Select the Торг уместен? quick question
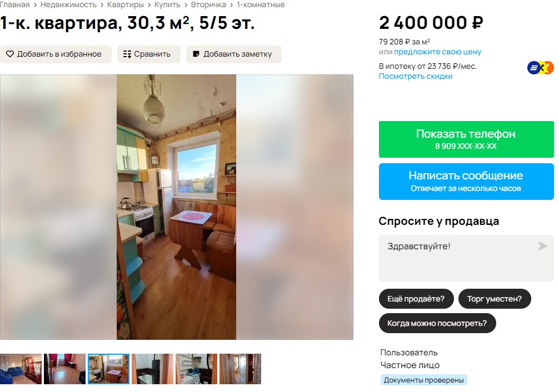This screenshot has width=559, height=392. tap(495, 299)
